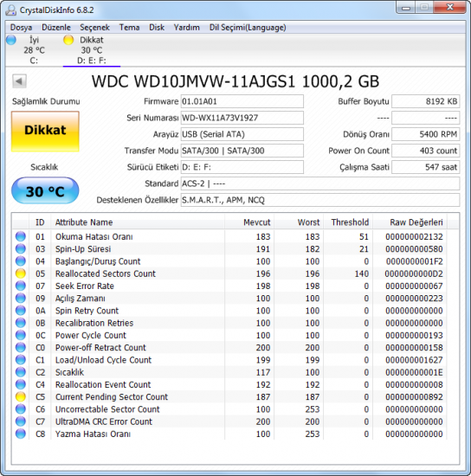Click the Standard ACS-2 field
The width and height of the screenshot is (471, 476).
point(320,183)
